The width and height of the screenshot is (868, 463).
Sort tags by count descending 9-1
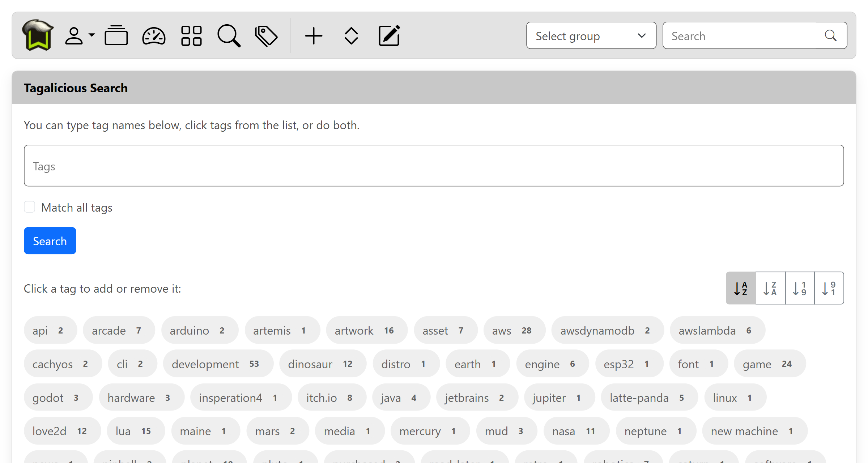click(829, 288)
